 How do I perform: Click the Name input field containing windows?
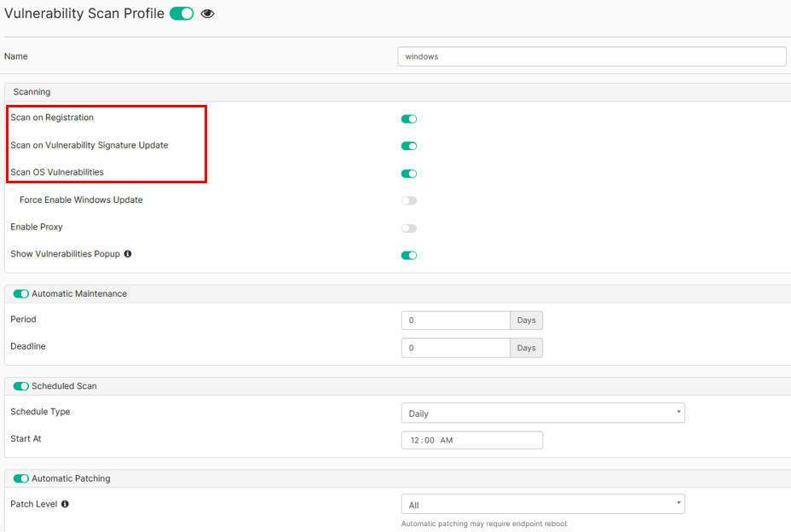(592, 56)
